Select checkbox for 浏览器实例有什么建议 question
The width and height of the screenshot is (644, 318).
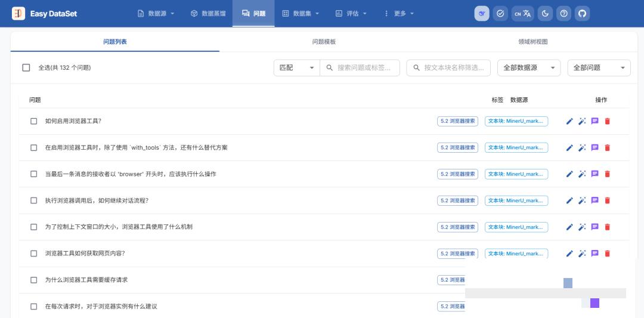click(33, 307)
